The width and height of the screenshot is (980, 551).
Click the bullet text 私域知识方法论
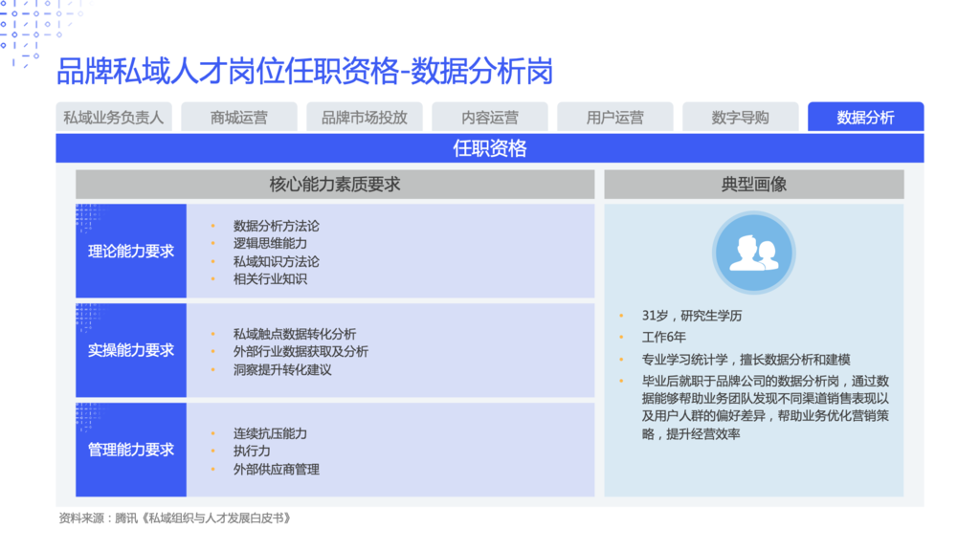[277, 261]
